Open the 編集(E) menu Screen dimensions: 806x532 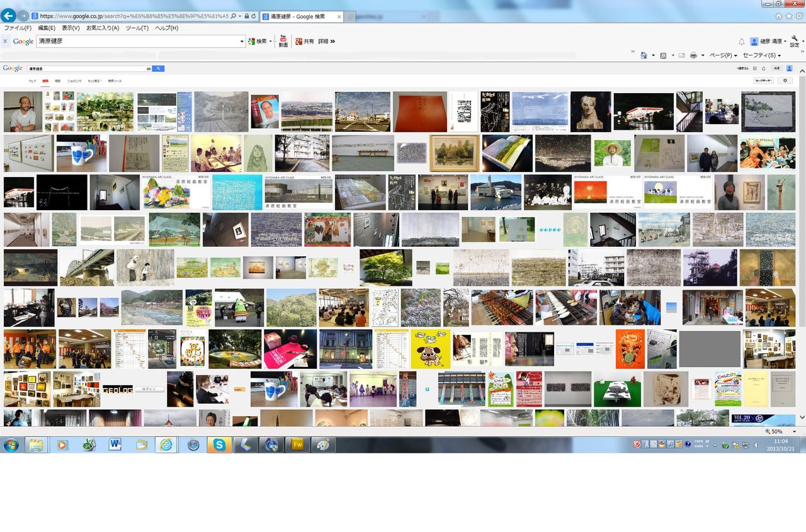[47, 28]
